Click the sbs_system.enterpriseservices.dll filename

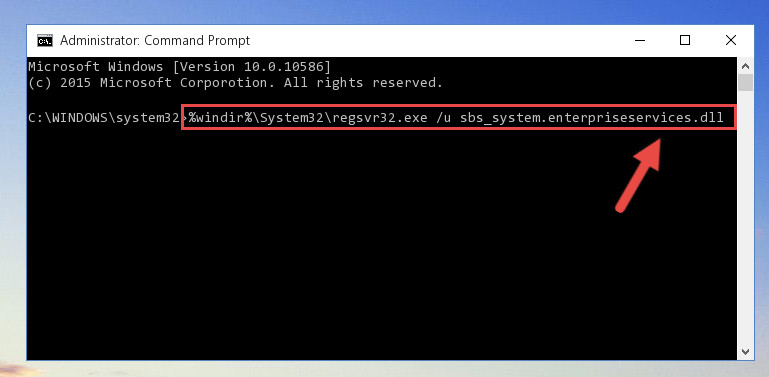591,118
